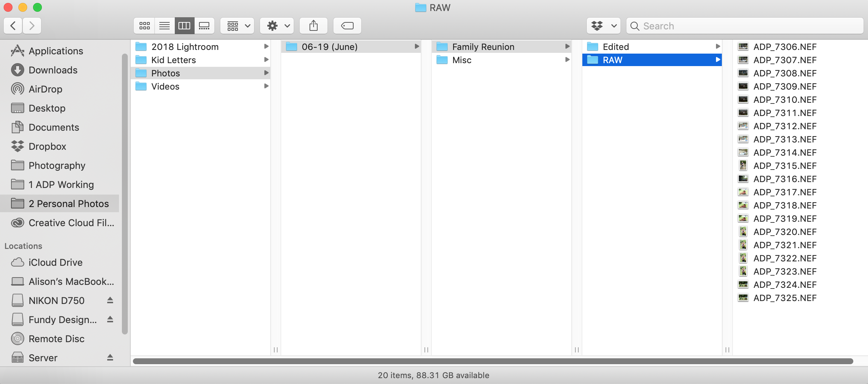
Task: Expand the arrow next to Edited
Action: (x=718, y=47)
